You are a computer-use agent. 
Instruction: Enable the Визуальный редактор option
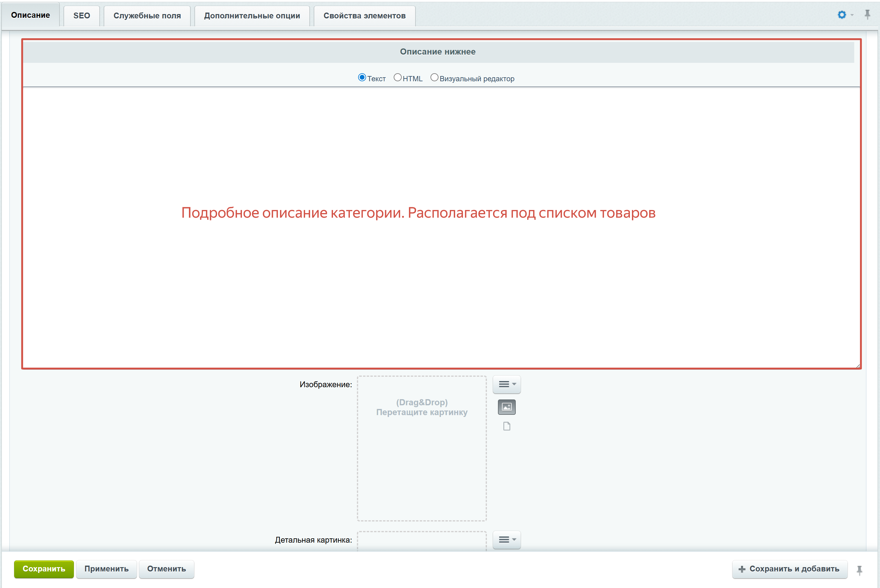click(434, 78)
